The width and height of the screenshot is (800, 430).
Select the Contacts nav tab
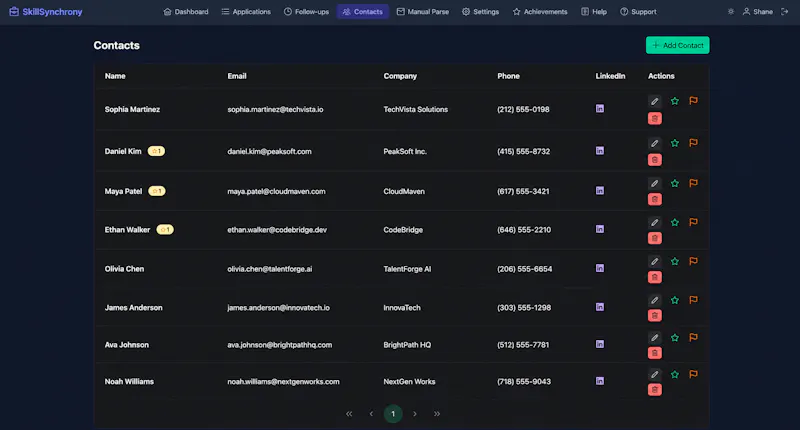pyautogui.click(x=363, y=11)
